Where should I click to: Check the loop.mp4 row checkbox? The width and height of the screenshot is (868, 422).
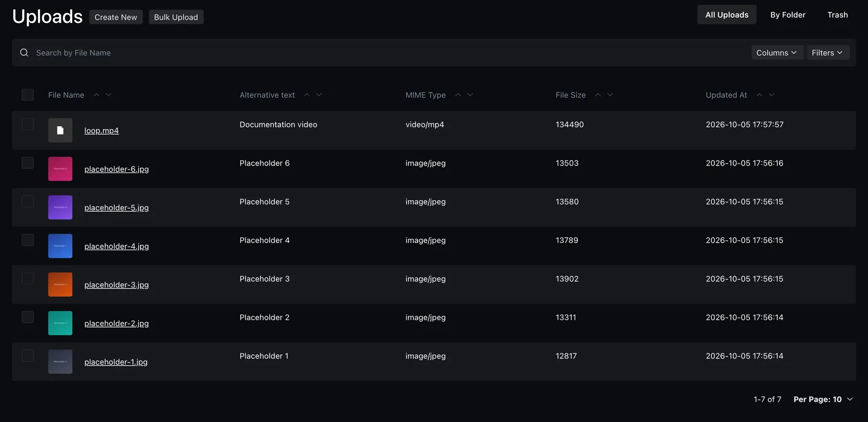(x=28, y=124)
